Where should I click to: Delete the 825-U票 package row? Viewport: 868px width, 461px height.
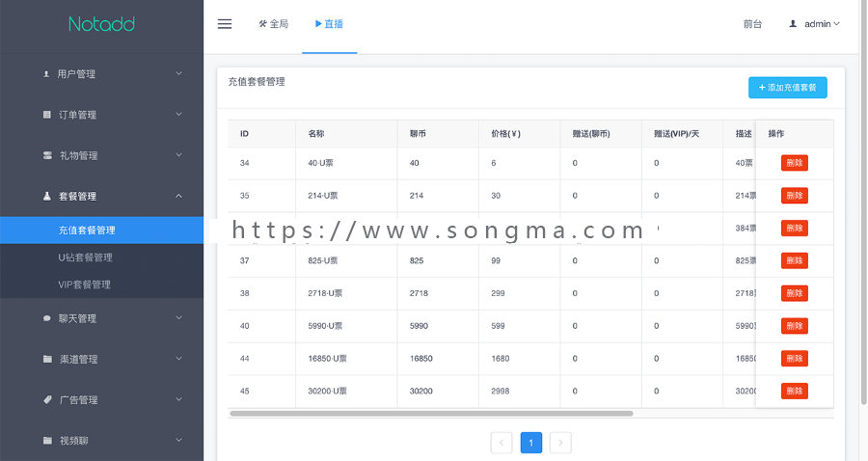(x=795, y=260)
